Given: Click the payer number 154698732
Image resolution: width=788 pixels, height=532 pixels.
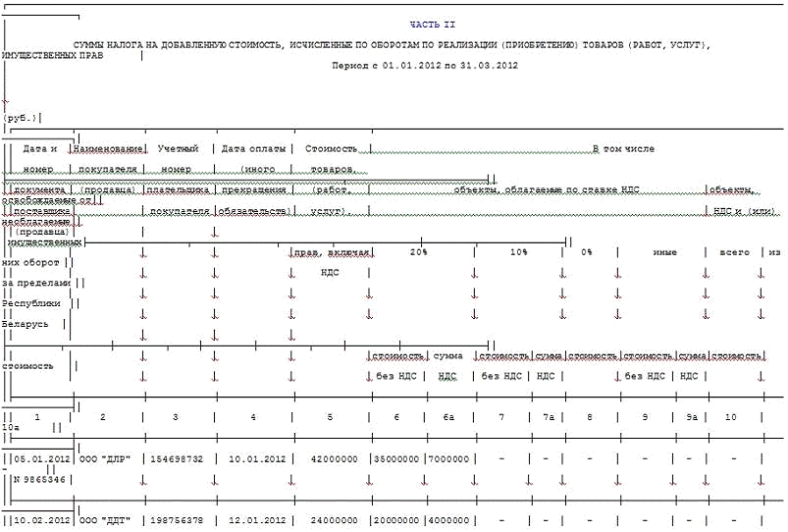Looking at the screenshot, I should (177, 459).
